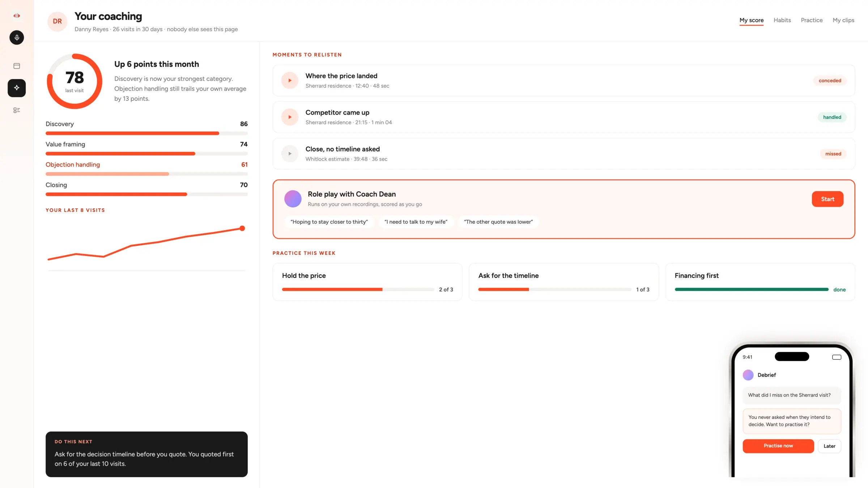Open the 'Hold the price' practice card title

[x=304, y=275]
